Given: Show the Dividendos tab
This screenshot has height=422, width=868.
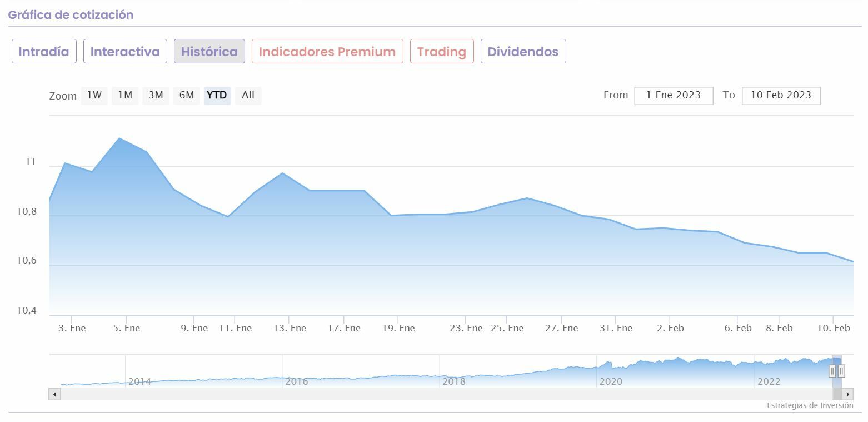Looking at the screenshot, I should [523, 52].
